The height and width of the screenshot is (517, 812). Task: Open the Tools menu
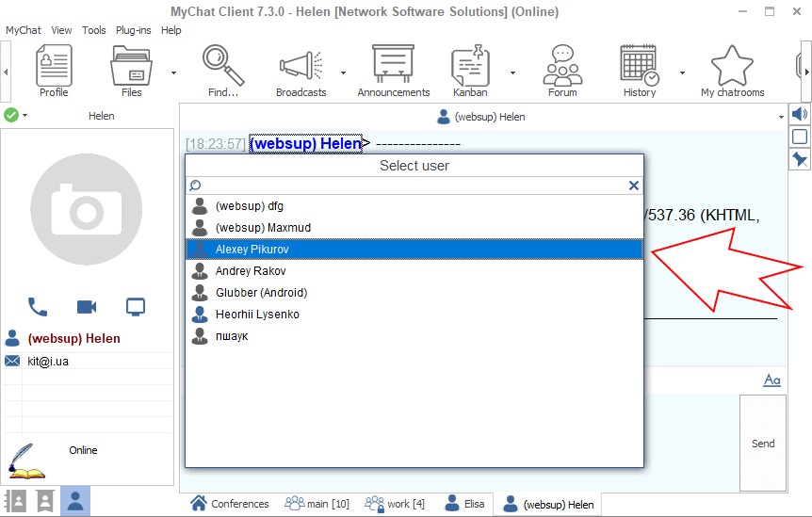click(94, 30)
